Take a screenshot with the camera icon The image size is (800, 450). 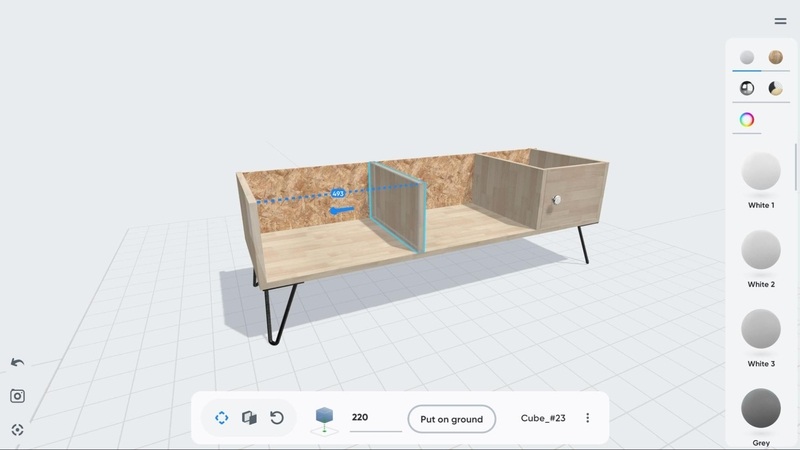pos(17,396)
